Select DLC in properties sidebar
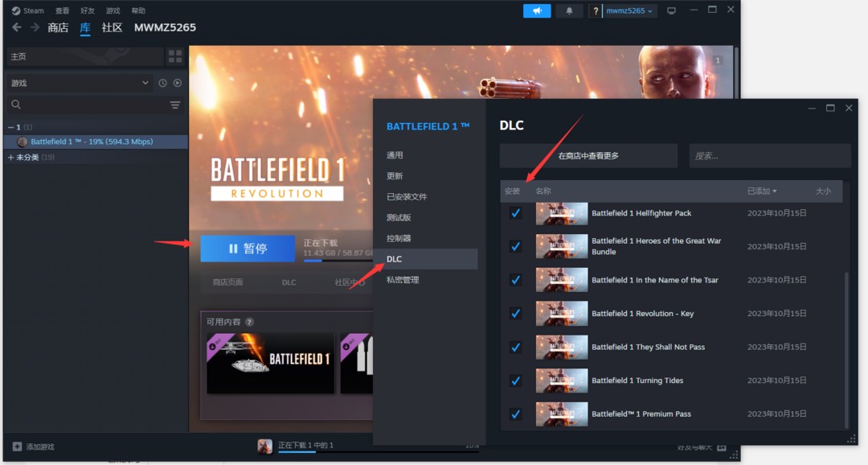Screen dimensions: 868x465 pos(425,259)
